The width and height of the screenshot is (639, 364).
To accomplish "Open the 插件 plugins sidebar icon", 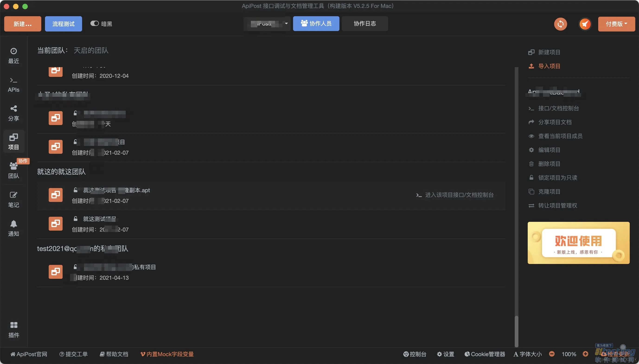I will pyautogui.click(x=14, y=329).
